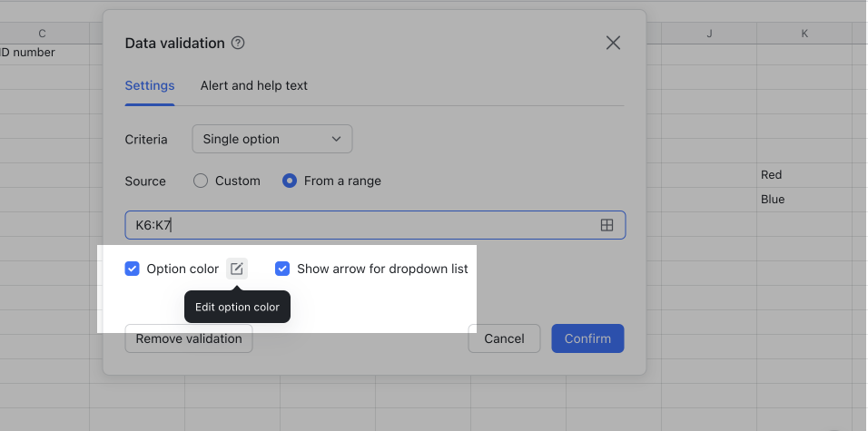The image size is (868, 431).
Task: Select the column C header
Action: click(x=42, y=34)
